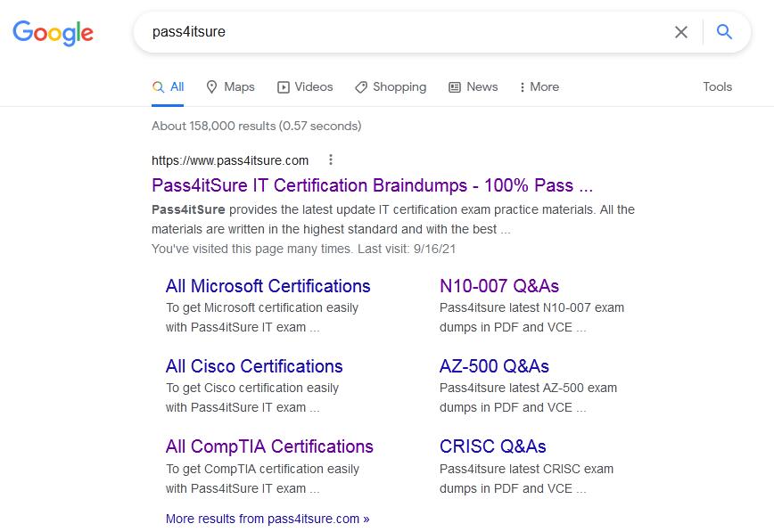Click More results from pass4itsure.com

(x=268, y=519)
